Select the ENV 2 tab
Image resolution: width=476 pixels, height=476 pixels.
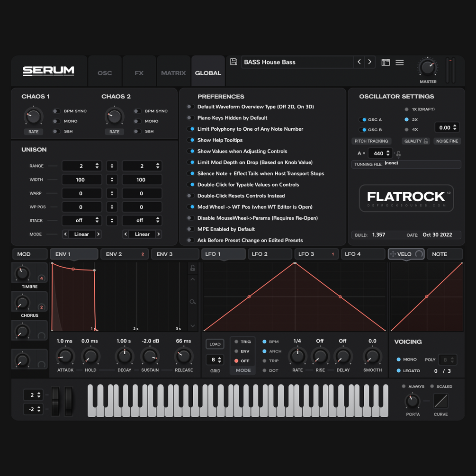(125, 254)
